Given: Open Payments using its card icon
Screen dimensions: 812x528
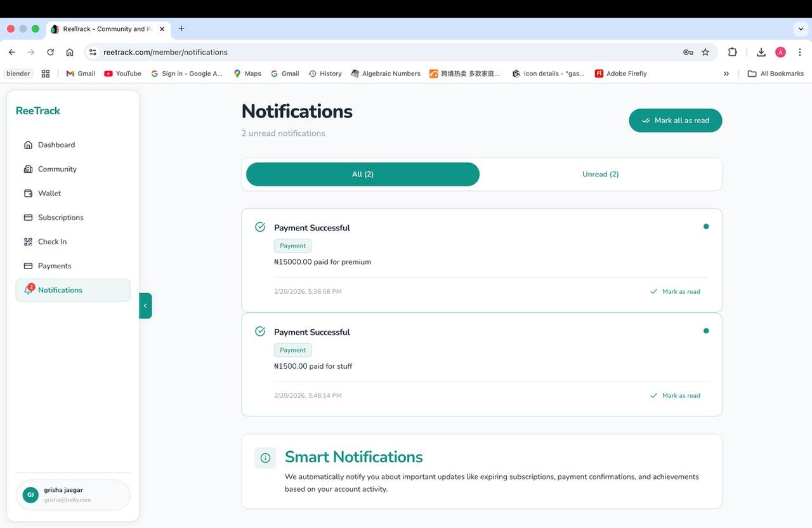Looking at the screenshot, I should click(x=28, y=265).
